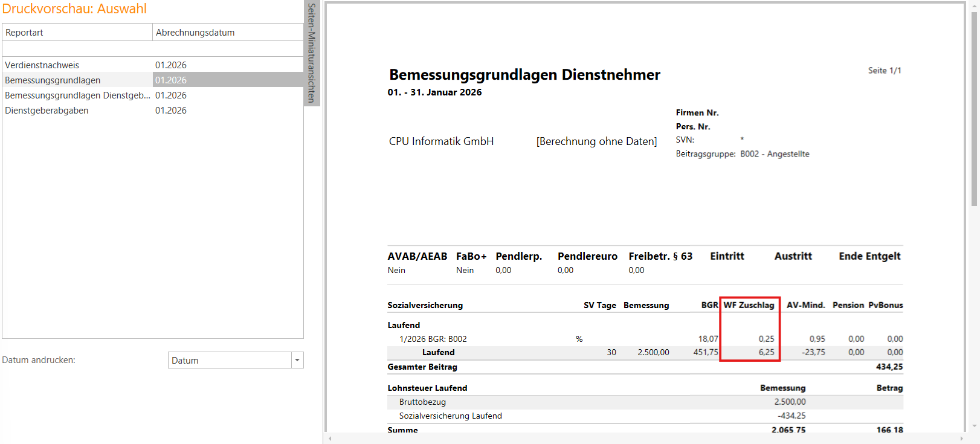Click the CPU Informatik GmbH company name
The image size is (980, 444).
pyautogui.click(x=441, y=141)
